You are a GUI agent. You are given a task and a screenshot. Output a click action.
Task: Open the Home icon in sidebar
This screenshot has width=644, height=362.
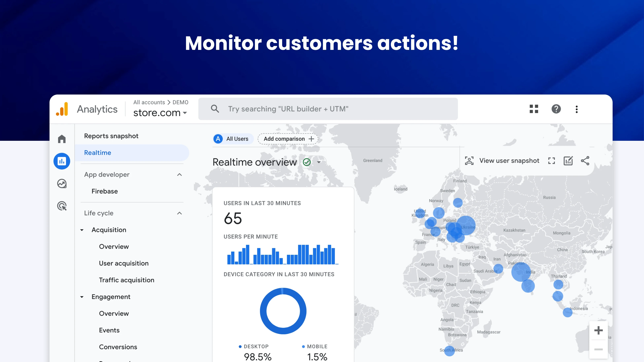(62, 139)
